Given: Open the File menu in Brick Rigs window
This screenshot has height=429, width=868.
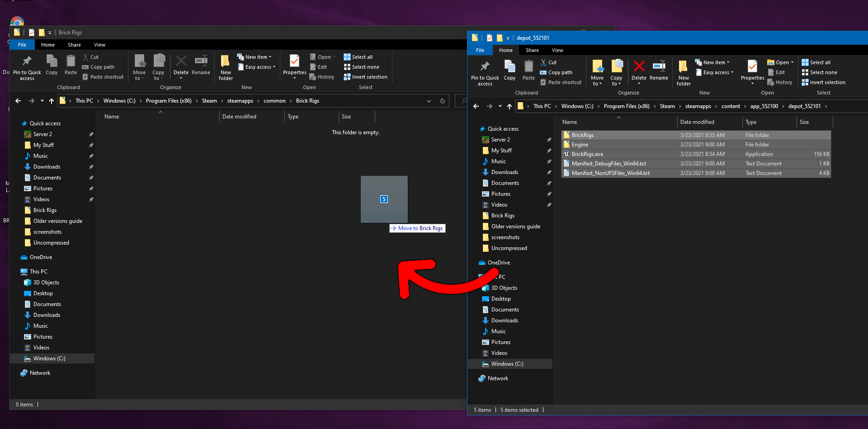Looking at the screenshot, I should tap(22, 45).
